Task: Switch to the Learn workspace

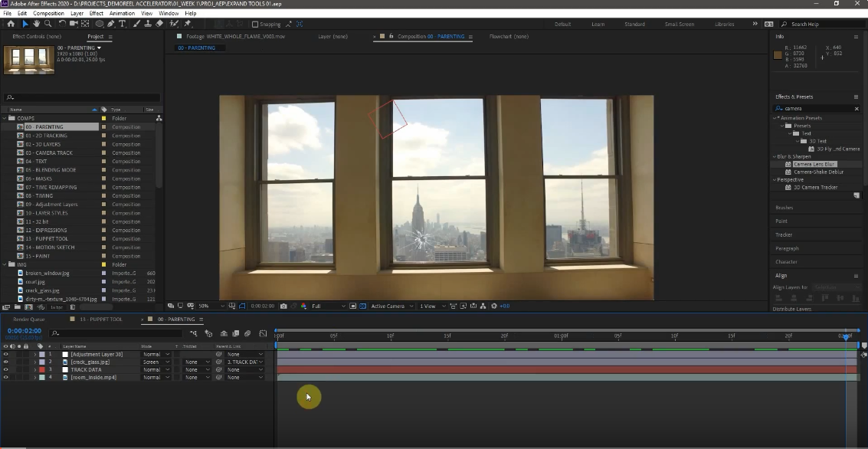Action: 598,25
